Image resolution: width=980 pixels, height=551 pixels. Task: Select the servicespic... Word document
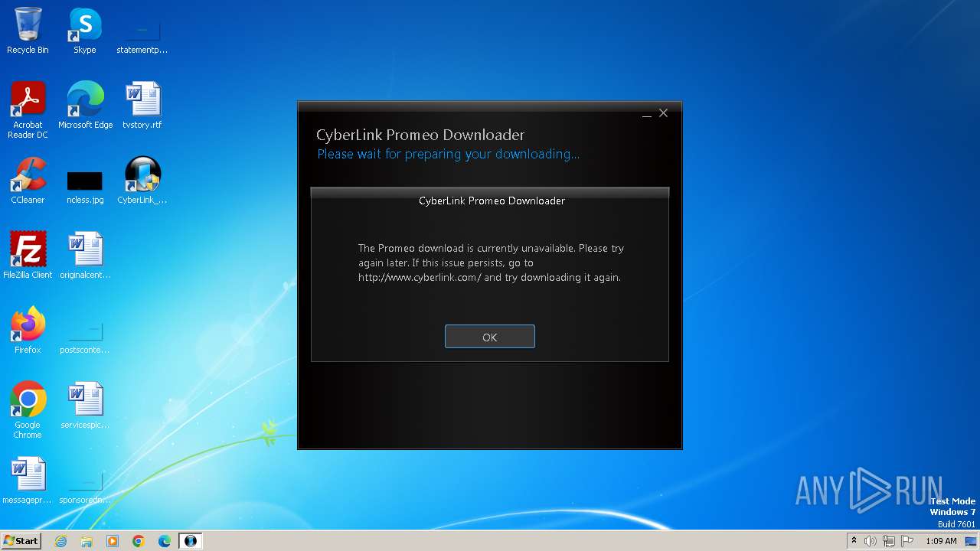pyautogui.click(x=85, y=406)
